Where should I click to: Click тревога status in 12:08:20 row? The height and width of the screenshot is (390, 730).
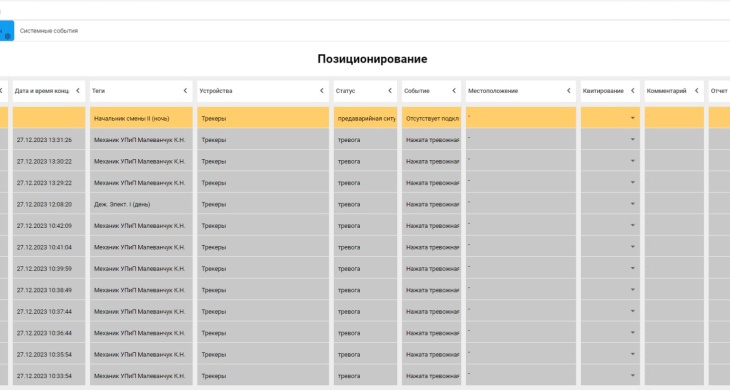click(349, 204)
